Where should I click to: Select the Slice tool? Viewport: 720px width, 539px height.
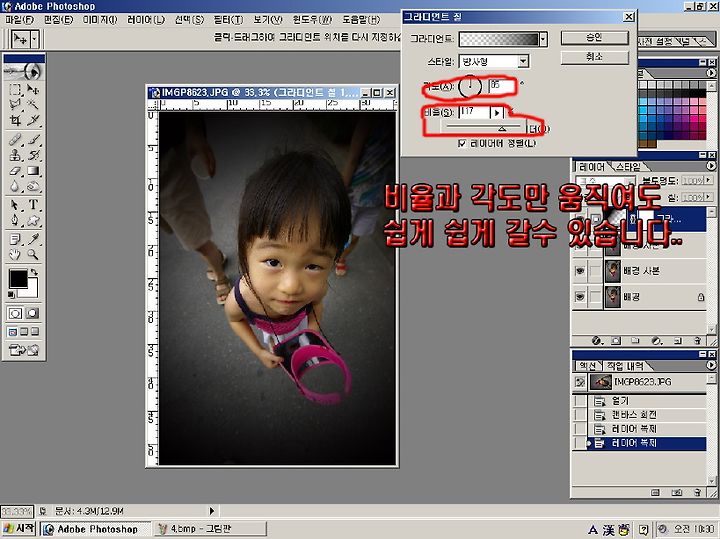click(x=33, y=120)
